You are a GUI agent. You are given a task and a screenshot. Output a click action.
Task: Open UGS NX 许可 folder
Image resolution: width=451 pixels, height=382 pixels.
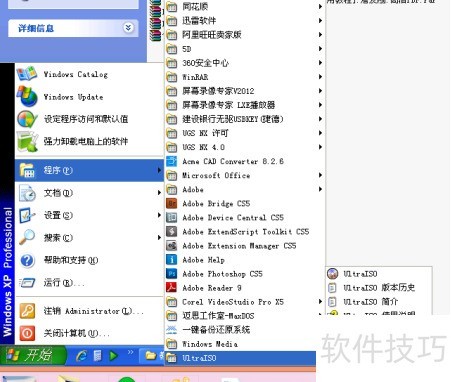pos(244,133)
